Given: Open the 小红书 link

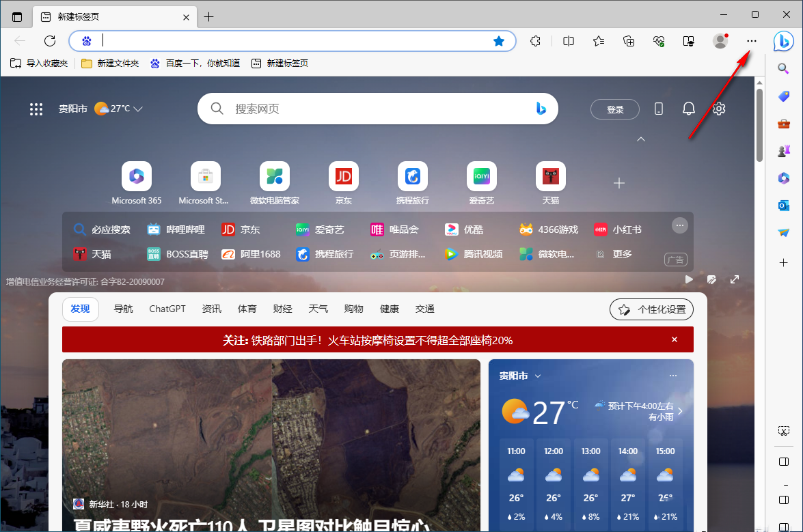Looking at the screenshot, I should pyautogui.click(x=618, y=229).
